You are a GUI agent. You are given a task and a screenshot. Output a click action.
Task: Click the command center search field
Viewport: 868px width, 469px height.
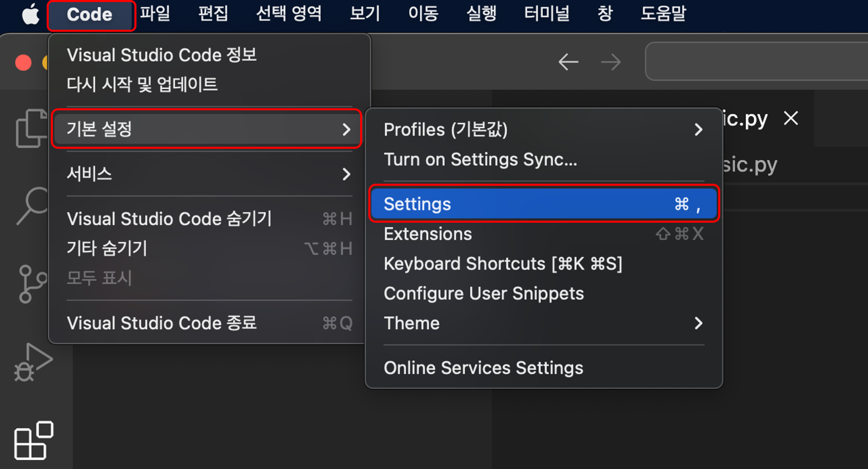click(756, 62)
